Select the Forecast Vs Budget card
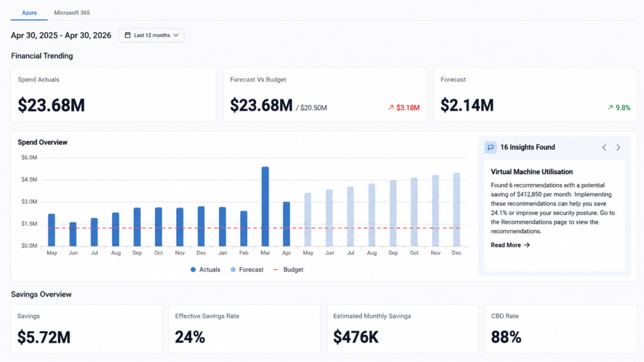The width and height of the screenshot is (644, 362). click(x=325, y=95)
